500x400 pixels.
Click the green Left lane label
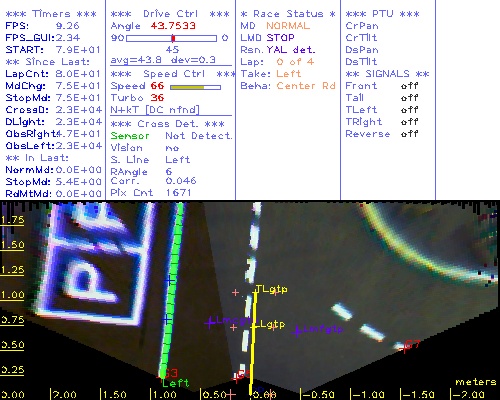(176, 383)
